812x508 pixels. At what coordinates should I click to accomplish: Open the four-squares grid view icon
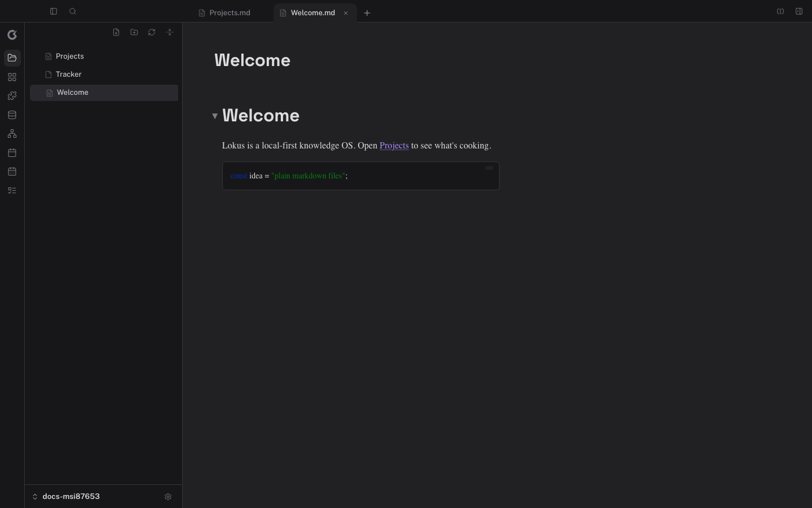click(12, 77)
